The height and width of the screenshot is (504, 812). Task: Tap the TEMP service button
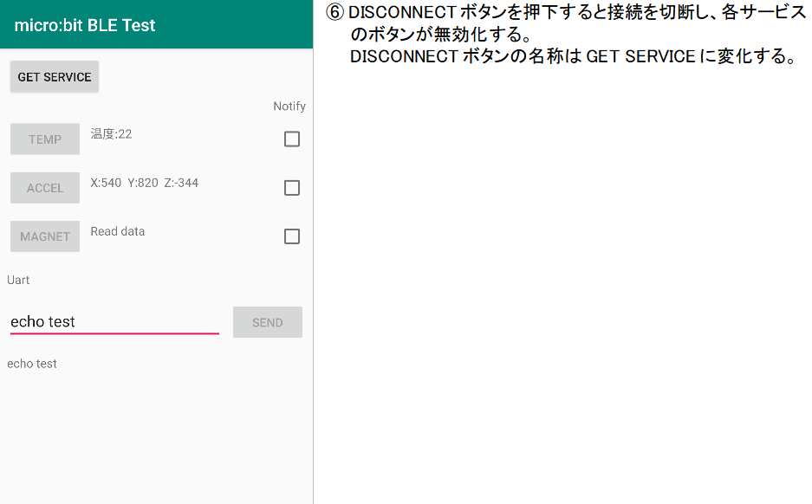tap(44, 139)
